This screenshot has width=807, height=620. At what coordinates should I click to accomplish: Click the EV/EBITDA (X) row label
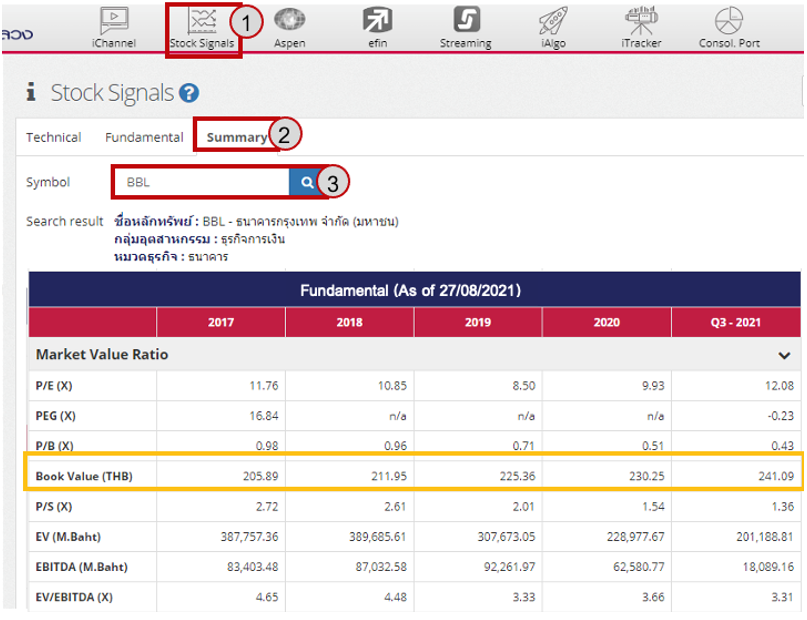pos(76,596)
